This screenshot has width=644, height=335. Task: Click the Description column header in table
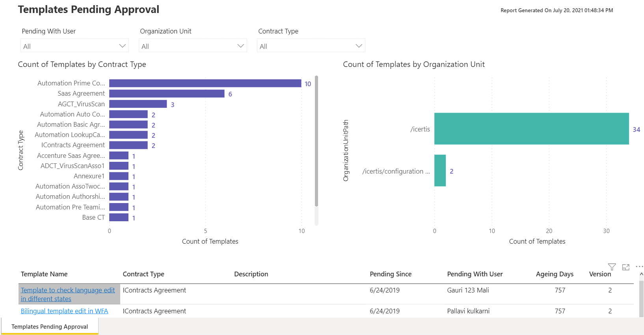251,274
